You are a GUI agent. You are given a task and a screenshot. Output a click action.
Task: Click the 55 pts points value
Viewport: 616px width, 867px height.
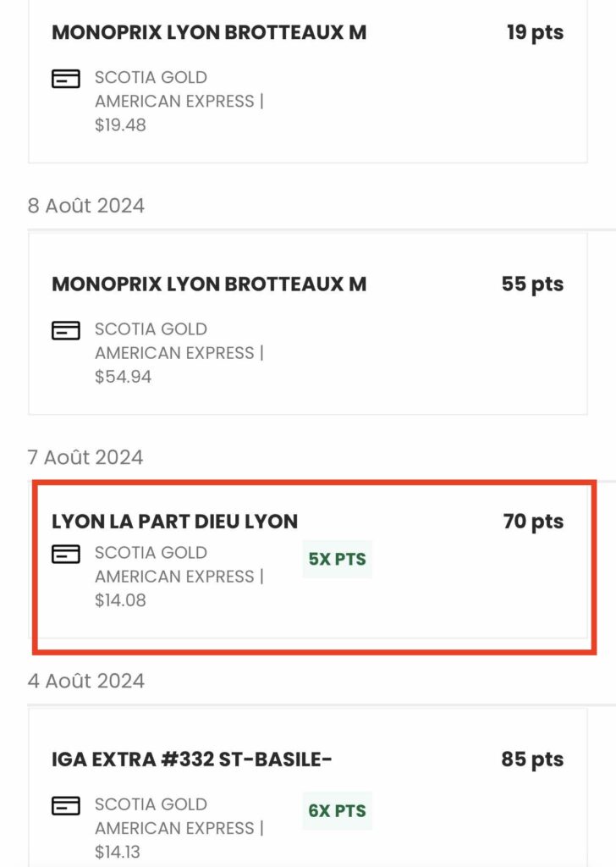pos(532,284)
